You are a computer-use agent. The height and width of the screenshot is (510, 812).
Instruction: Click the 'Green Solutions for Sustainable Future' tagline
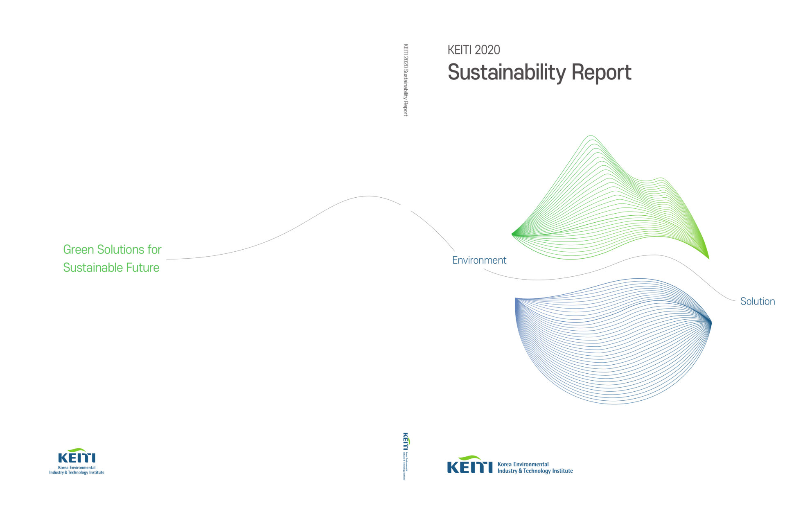[x=113, y=259]
